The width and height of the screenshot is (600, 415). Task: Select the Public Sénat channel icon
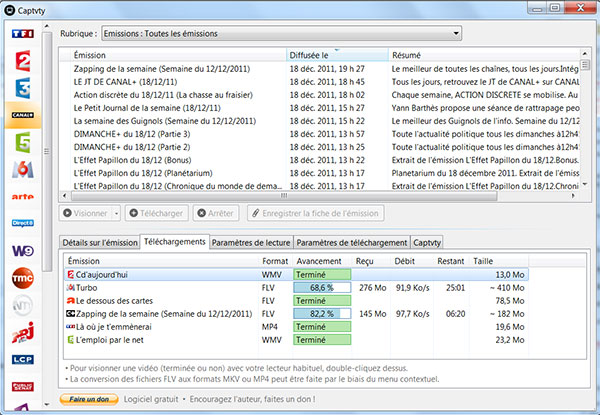coord(23,387)
